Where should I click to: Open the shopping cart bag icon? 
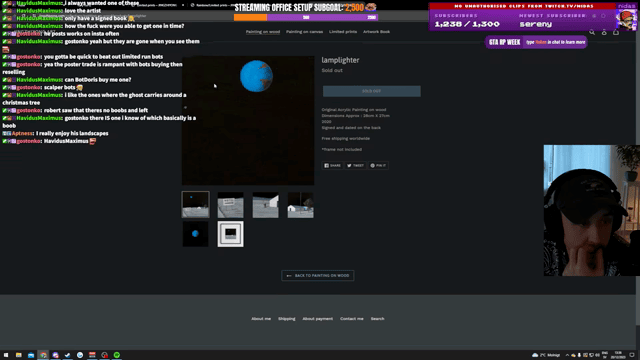pyautogui.click(x=616, y=32)
